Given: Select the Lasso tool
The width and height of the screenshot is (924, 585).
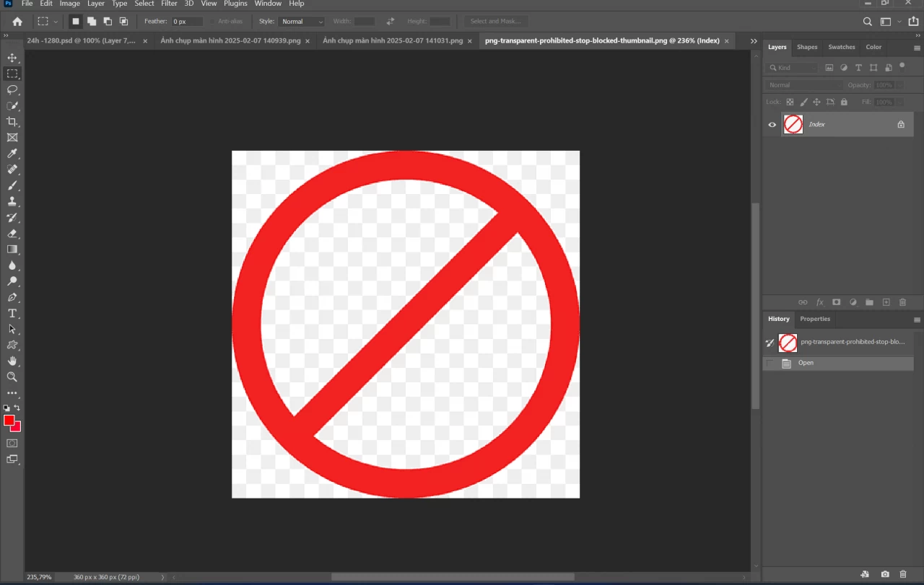Looking at the screenshot, I should pos(12,89).
